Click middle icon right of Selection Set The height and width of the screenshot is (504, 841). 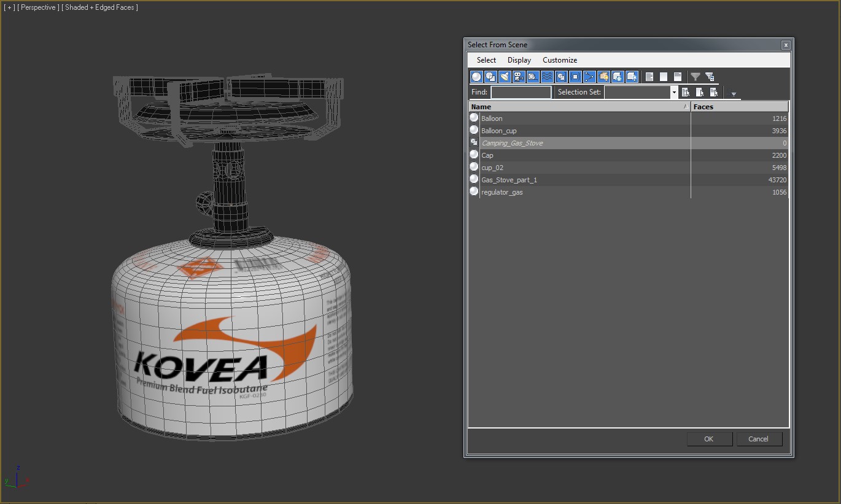[700, 92]
